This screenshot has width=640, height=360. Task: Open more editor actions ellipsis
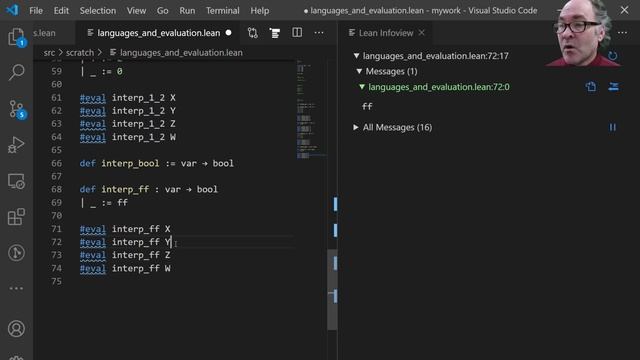(x=319, y=33)
